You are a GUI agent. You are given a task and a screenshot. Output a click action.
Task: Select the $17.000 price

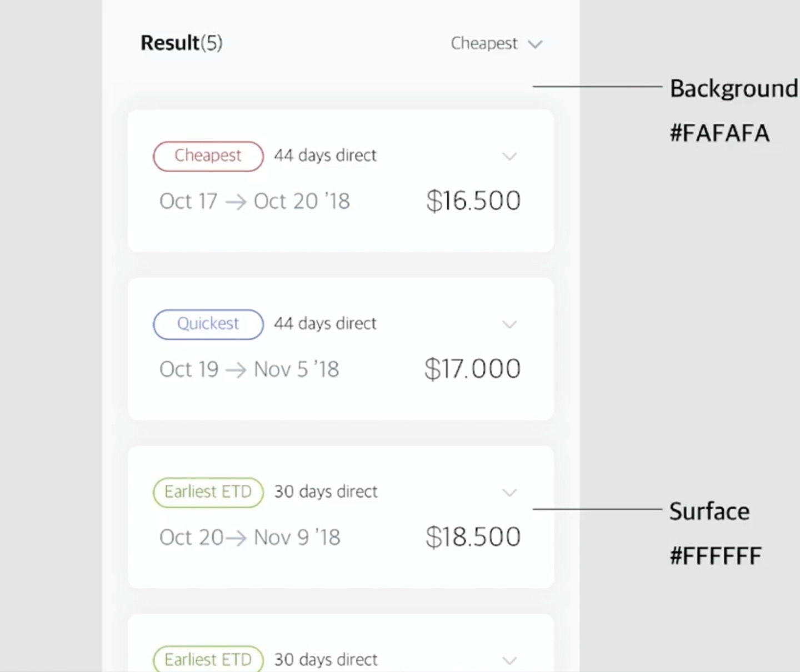coord(473,369)
